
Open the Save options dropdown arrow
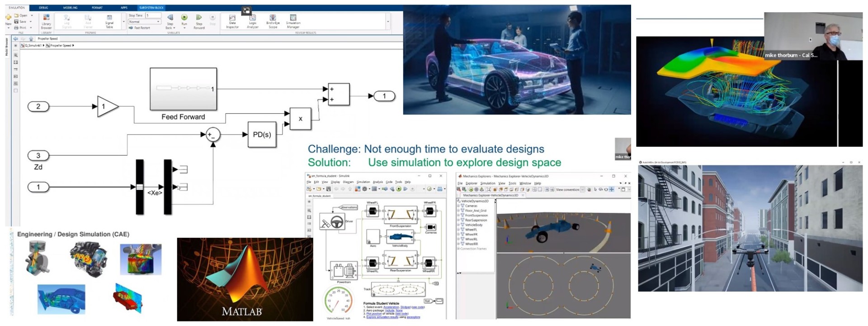31,21
